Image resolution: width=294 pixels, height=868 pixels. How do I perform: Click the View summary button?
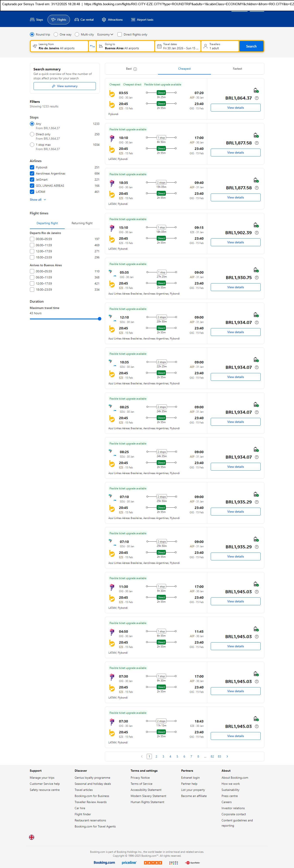(x=64, y=86)
